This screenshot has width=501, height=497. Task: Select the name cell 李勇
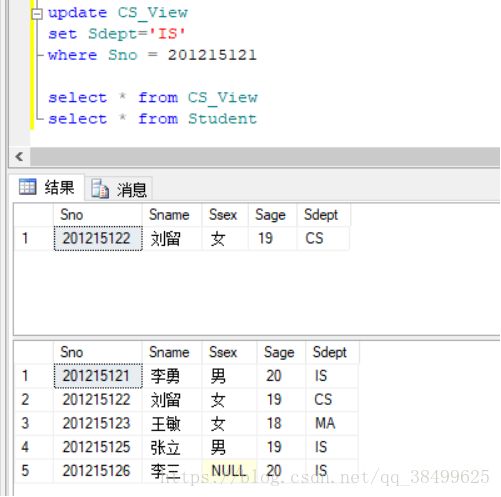coord(172,376)
